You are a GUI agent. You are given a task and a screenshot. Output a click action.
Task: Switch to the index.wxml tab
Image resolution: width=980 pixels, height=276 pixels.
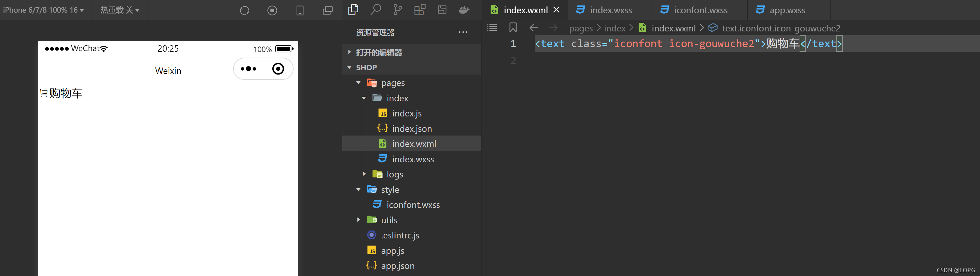click(525, 10)
